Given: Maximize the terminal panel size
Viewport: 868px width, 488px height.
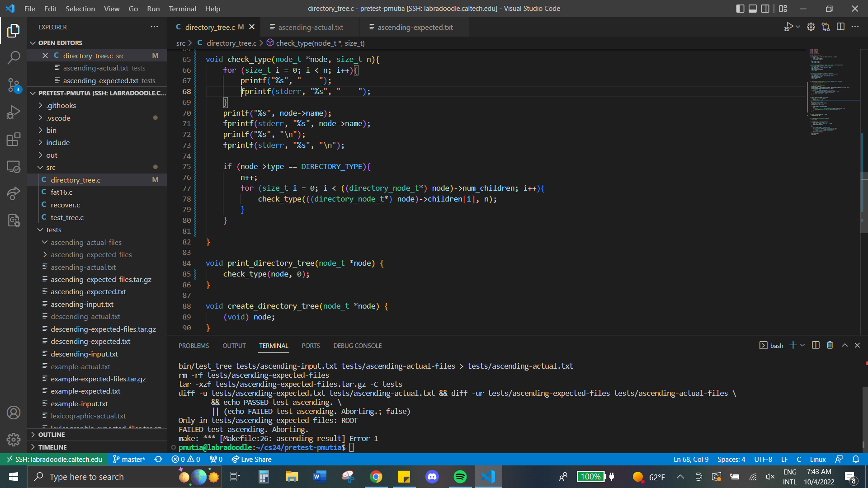Looking at the screenshot, I should tap(844, 345).
